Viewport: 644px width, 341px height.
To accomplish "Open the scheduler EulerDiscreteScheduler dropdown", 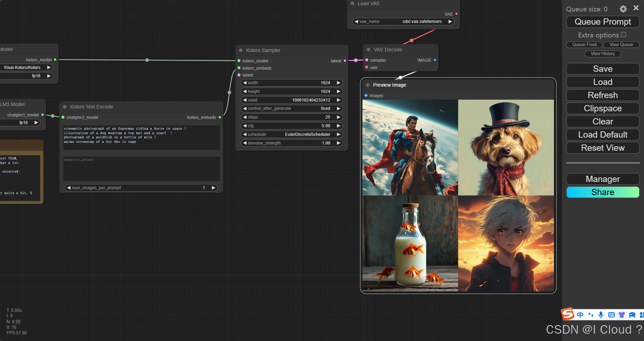I will [x=292, y=134].
